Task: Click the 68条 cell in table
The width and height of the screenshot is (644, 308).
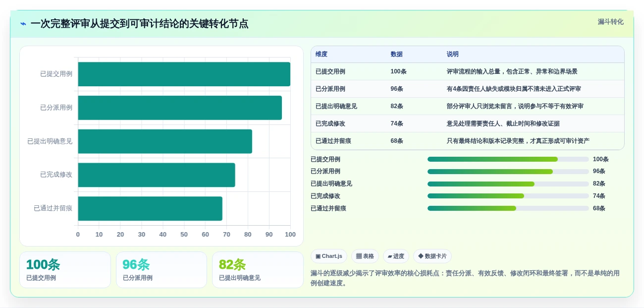Action: tap(397, 141)
